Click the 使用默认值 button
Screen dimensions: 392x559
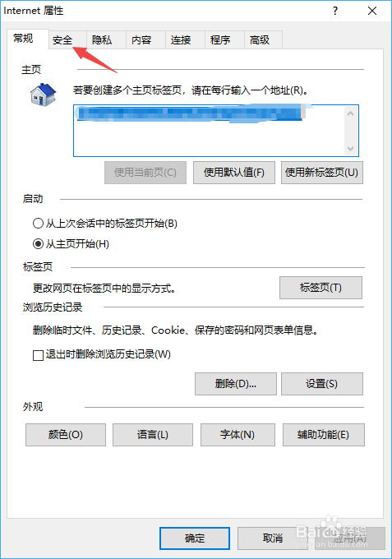(x=234, y=173)
